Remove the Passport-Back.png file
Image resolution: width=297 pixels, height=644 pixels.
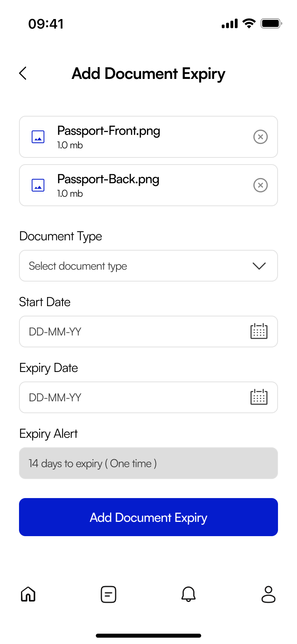pyautogui.click(x=260, y=185)
